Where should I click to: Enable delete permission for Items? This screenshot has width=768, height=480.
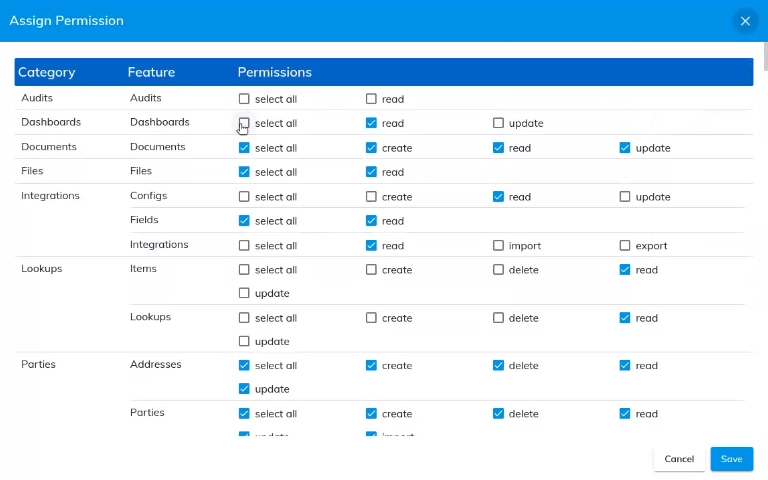tap(498, 270)
